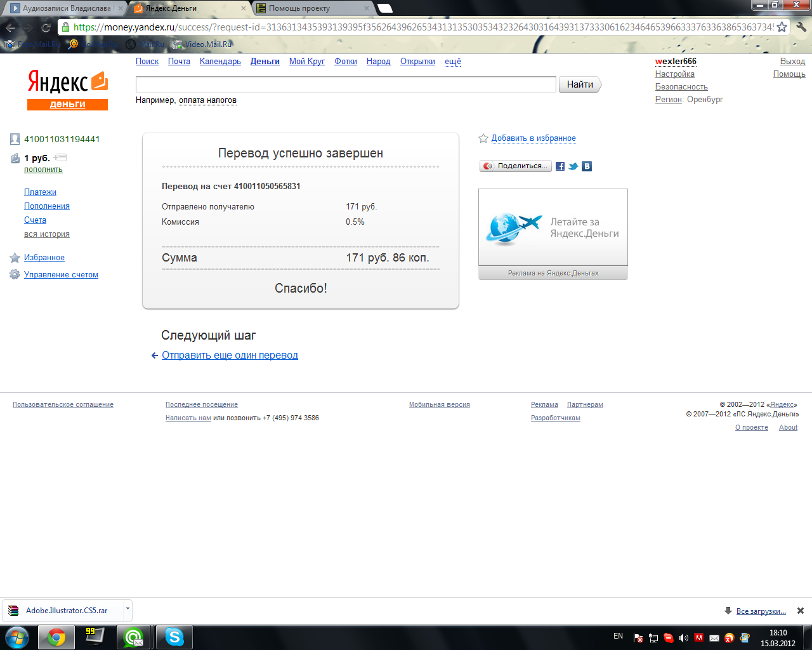
Task: Bookmark this page with the star icon
Action: click(x=782, y=27)
